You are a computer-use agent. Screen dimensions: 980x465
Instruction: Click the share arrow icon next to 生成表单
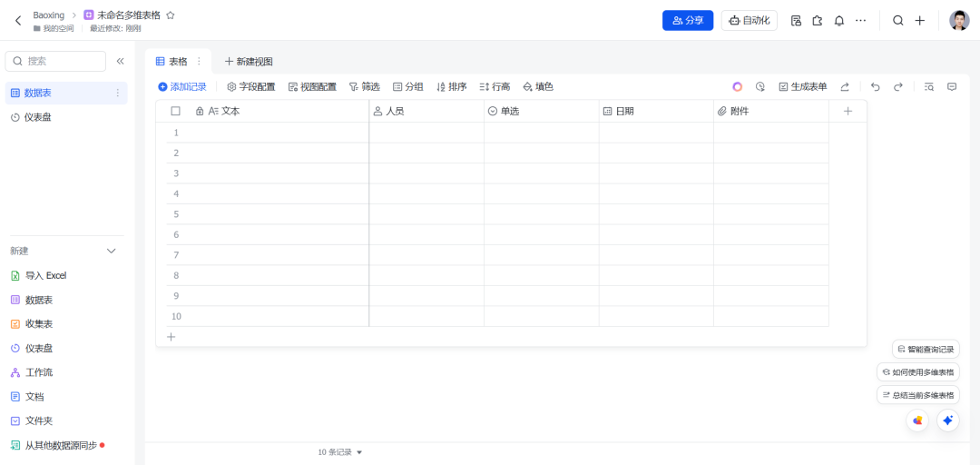(845, 87)
